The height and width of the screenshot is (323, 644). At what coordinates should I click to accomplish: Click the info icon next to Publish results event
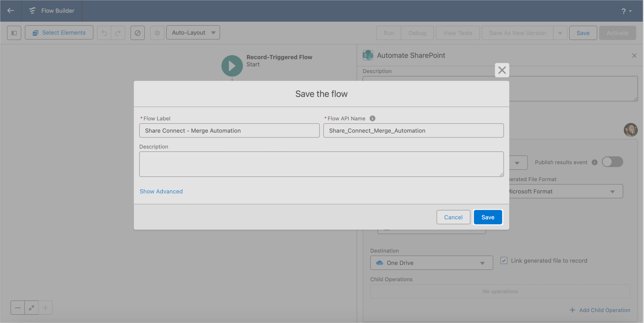595,162
